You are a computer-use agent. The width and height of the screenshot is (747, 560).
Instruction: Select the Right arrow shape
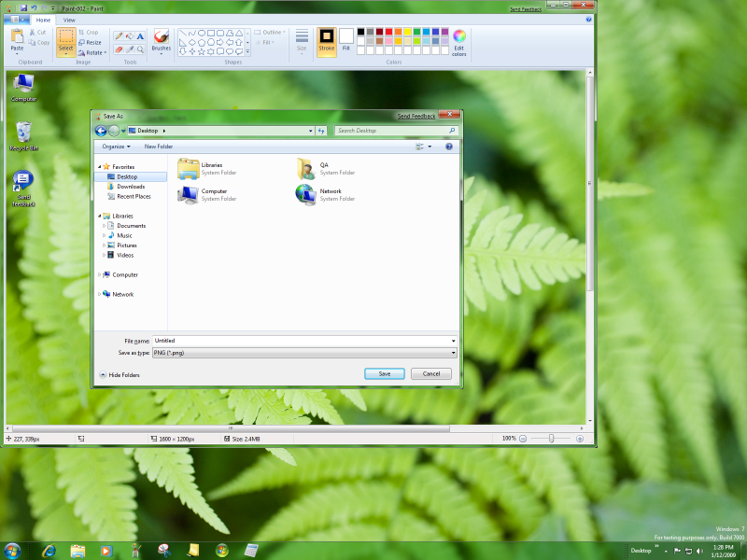(220, 42)
